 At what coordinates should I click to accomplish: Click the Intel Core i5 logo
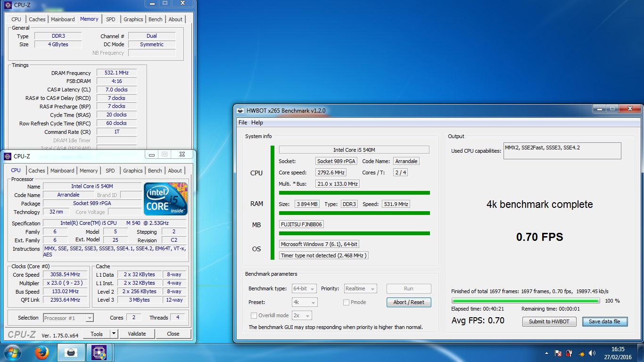pyautogui.click(x=165, y=199)
